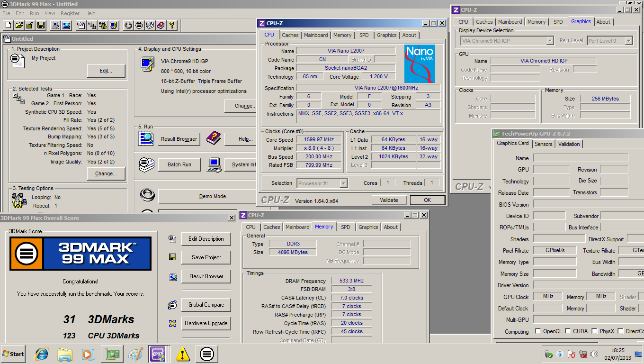Click the Close project folder toolbar icon
Image resolution: width=644 pixels, height=364 pixels.
[x=30, y=25]
